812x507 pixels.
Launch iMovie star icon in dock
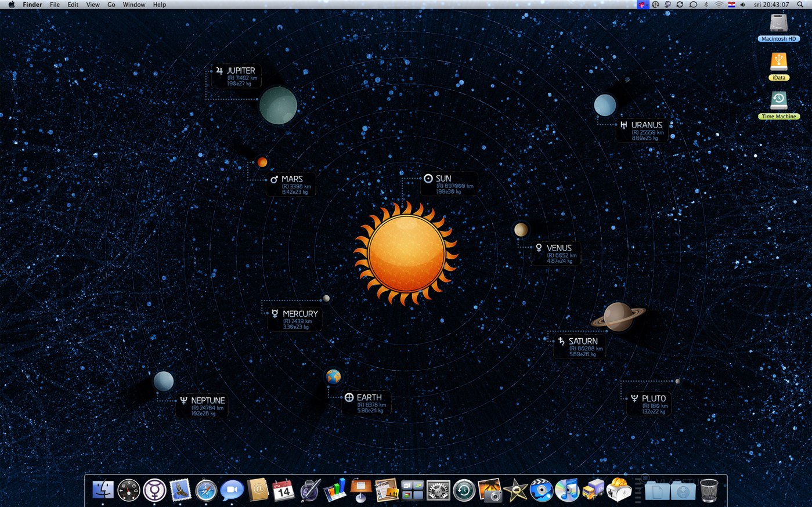pos(515,491)
